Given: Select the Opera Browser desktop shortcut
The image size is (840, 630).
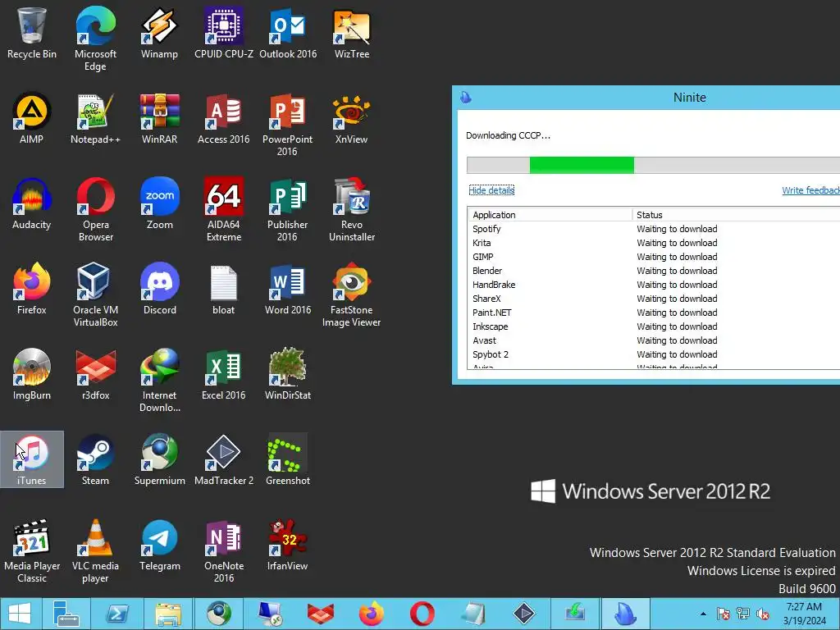Looking at the screenshot, I should 95,210.
